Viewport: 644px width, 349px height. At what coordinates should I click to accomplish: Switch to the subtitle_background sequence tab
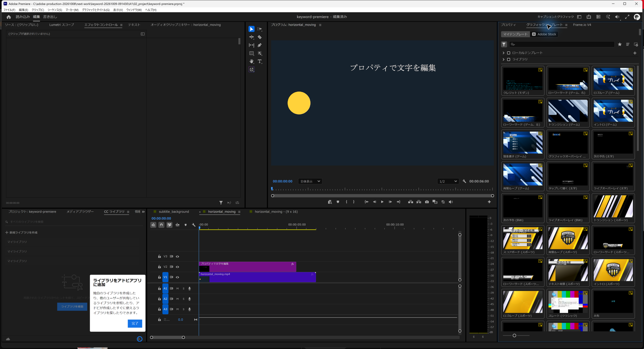[x=174, y=212]
